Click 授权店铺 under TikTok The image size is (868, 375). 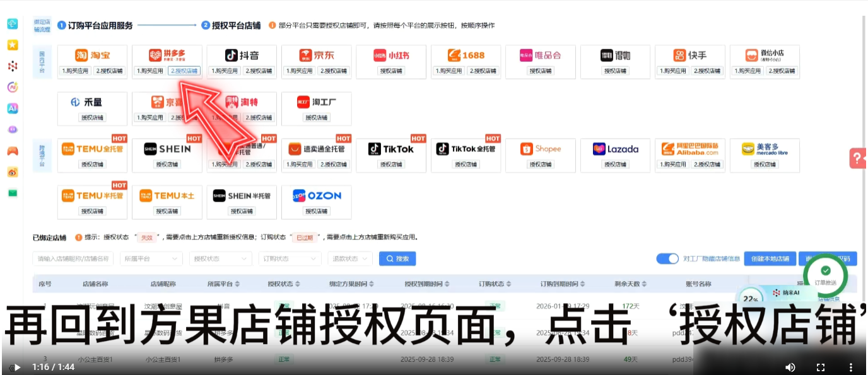pyautogui.click(x=391, y=164)
